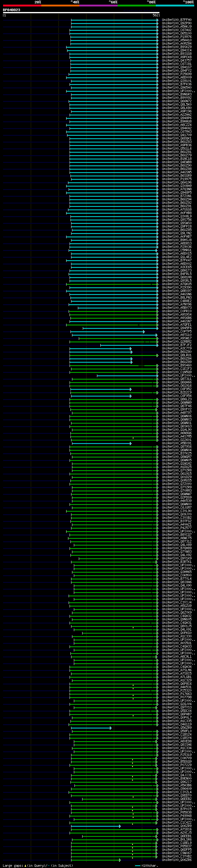Open hit UniRef100_P19976
197x868 pixels.
(177, 37)
